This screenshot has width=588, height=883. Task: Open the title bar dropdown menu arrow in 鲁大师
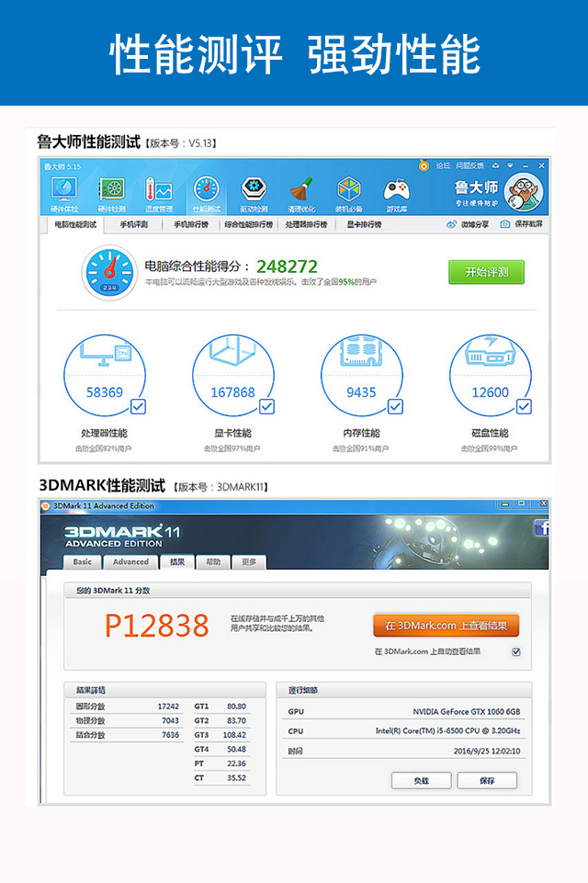pyautogui.click(x=510, y=165)
